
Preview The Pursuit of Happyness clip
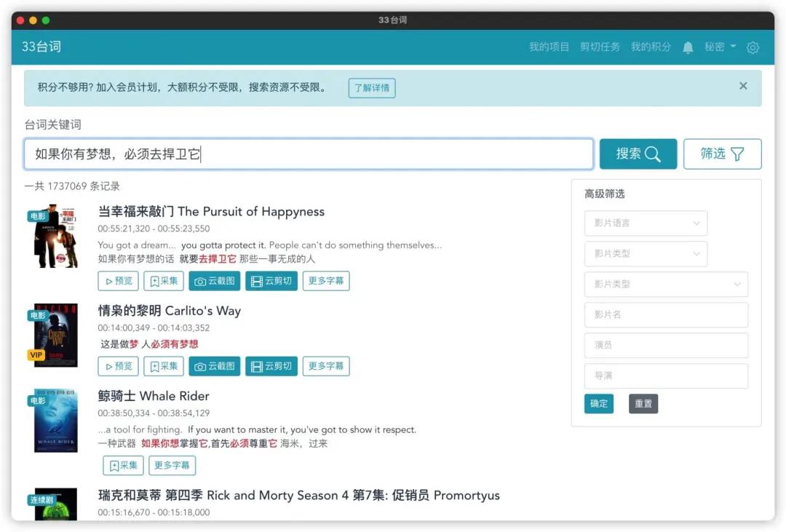coord(118,280)
